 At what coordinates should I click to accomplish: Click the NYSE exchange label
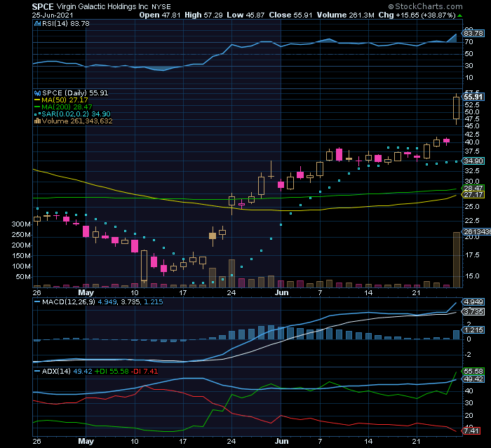[161, 7]
